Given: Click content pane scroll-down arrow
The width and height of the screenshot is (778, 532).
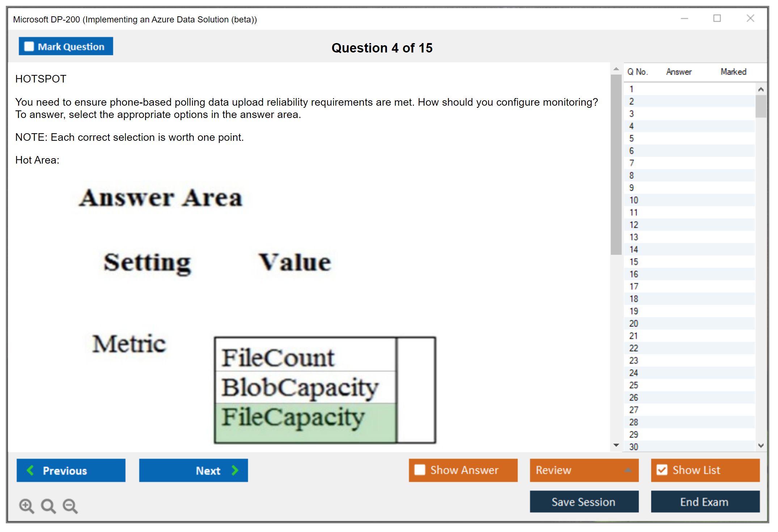Looking at the screenshot, I should pyautogui.click(x=616, y=445).
